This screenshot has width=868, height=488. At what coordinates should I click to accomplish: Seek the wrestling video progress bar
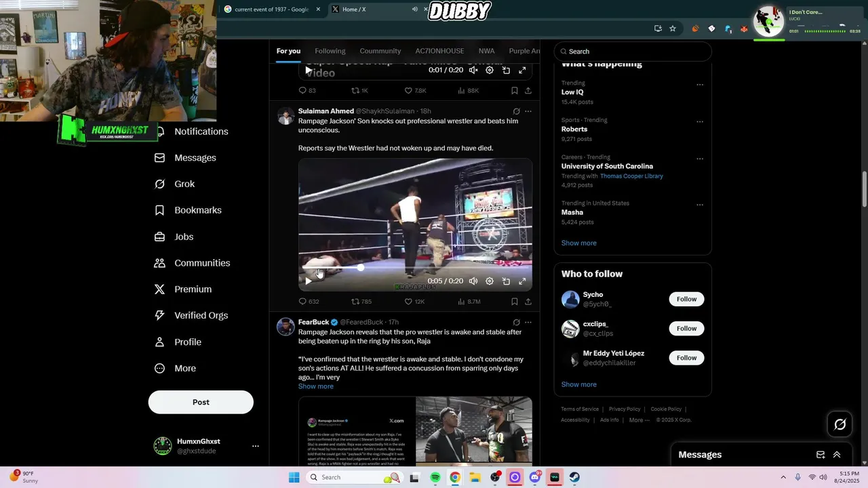click(415, 268)
